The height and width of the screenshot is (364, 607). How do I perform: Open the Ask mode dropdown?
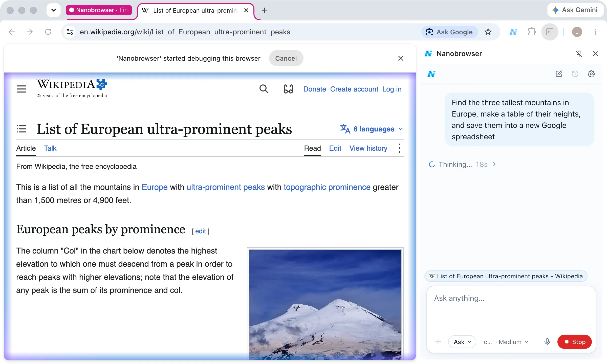pyautogui.click(x=462, y=342)
